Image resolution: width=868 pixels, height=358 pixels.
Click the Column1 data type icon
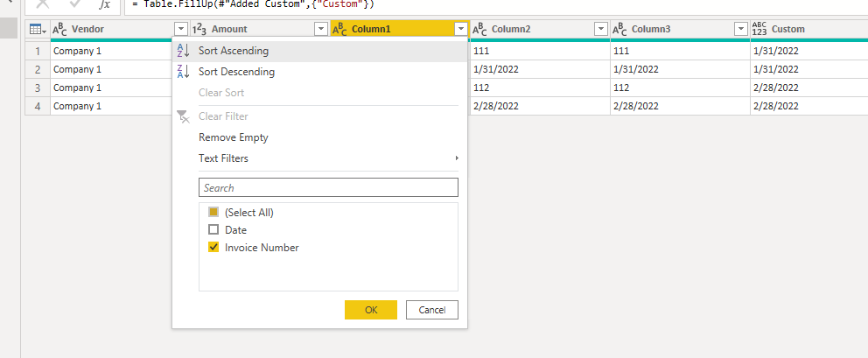[x=339, y=30]
